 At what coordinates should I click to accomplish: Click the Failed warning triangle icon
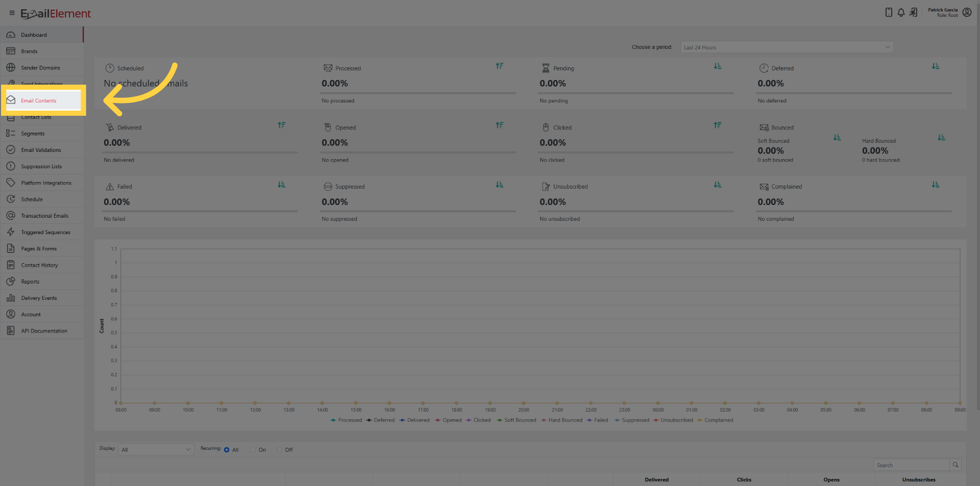pos(110,187)
